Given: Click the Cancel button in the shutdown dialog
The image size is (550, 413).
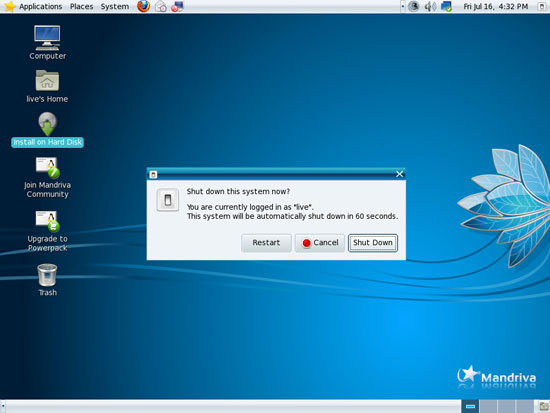Looking at the screenshot, I should pyautogui.click(x=320, y=243).
